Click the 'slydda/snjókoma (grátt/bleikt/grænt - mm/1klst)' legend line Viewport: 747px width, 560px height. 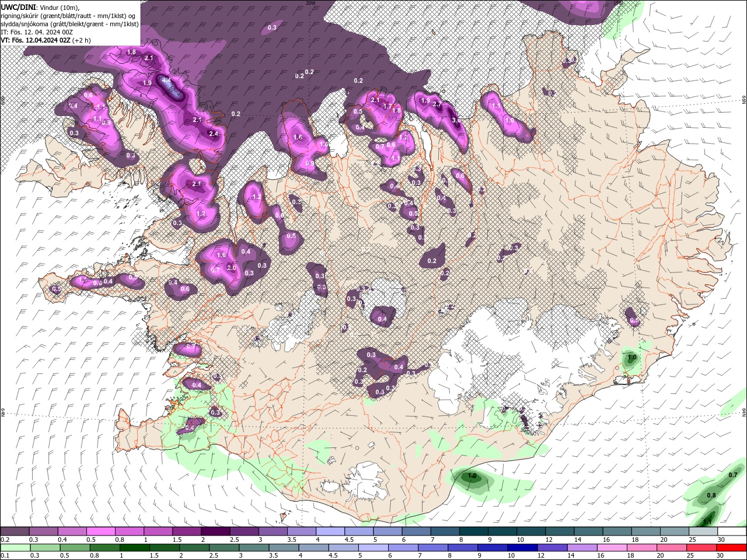pyautogui.click(x=69, y=24)
